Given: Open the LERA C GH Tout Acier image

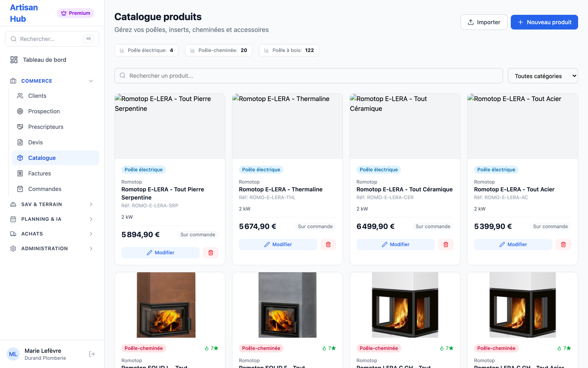Looking at the screenshot, I should (523, 305).
